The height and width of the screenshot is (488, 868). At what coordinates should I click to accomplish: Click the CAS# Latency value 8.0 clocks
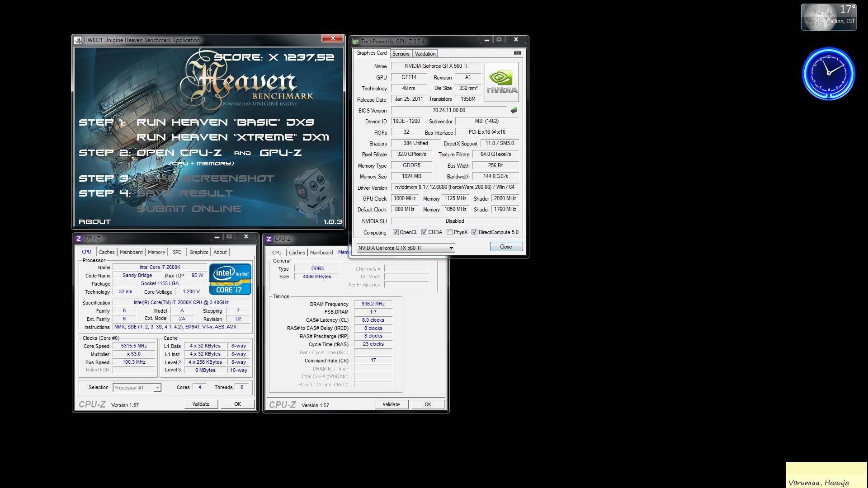click(373, 320)
